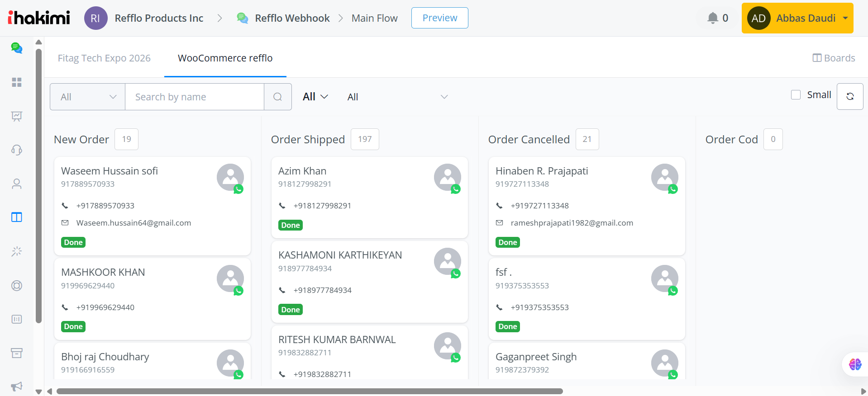Click KASHAMONI KARTHIKEYAN's profile avatar
The width and height of the screenshot is (868, 396).
point(448,262)
